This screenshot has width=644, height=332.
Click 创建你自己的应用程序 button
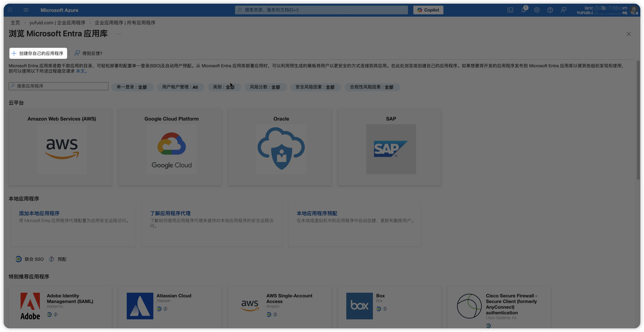(38, 53)
